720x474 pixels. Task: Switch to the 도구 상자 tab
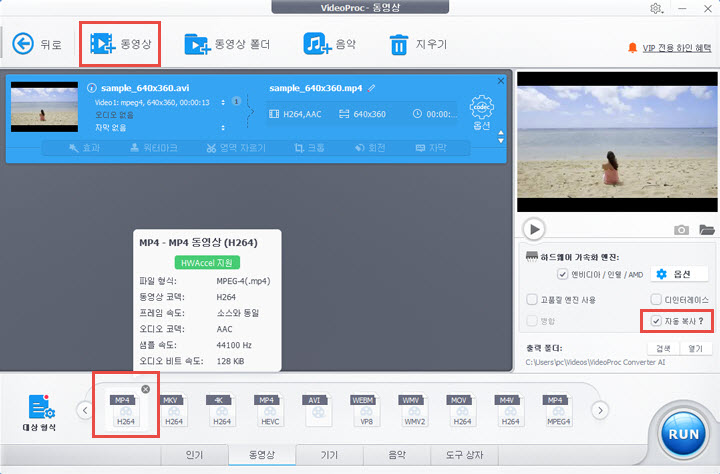coord(464,455)
